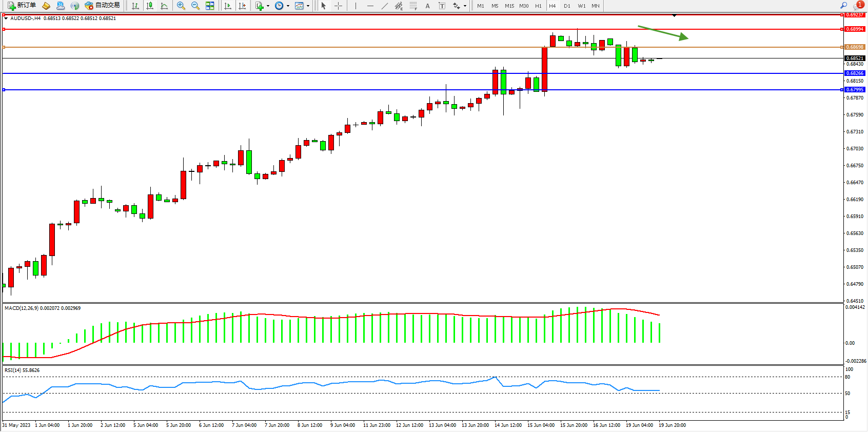Select the crosshair tool
Image resolution: width=868 pixels, height=432 pixels.
click(339, 6)
